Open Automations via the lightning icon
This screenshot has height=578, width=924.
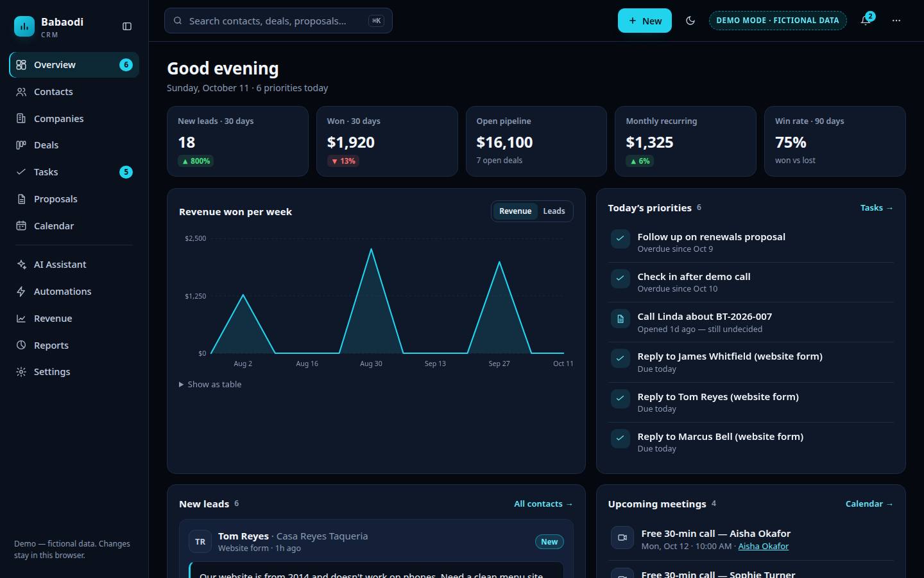[x=21, y=292]
